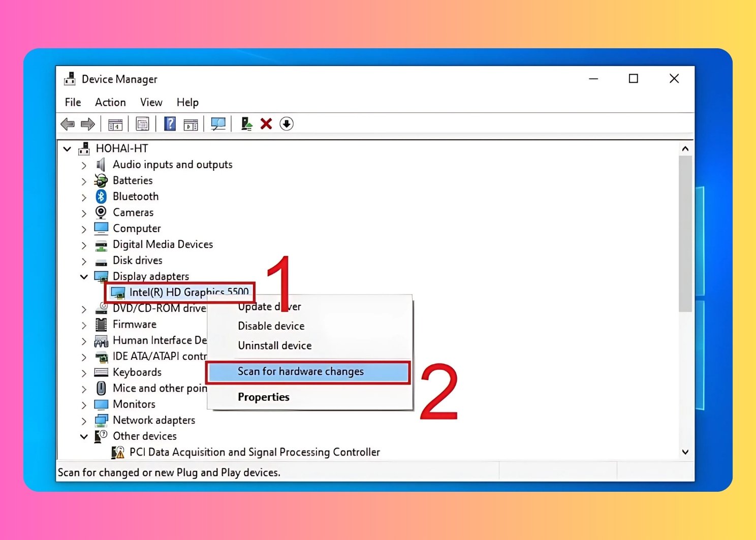The width and height of the screenshot is (756, 540).
Task: Click the circled down-arrow disable device icon
Action: 287,124
